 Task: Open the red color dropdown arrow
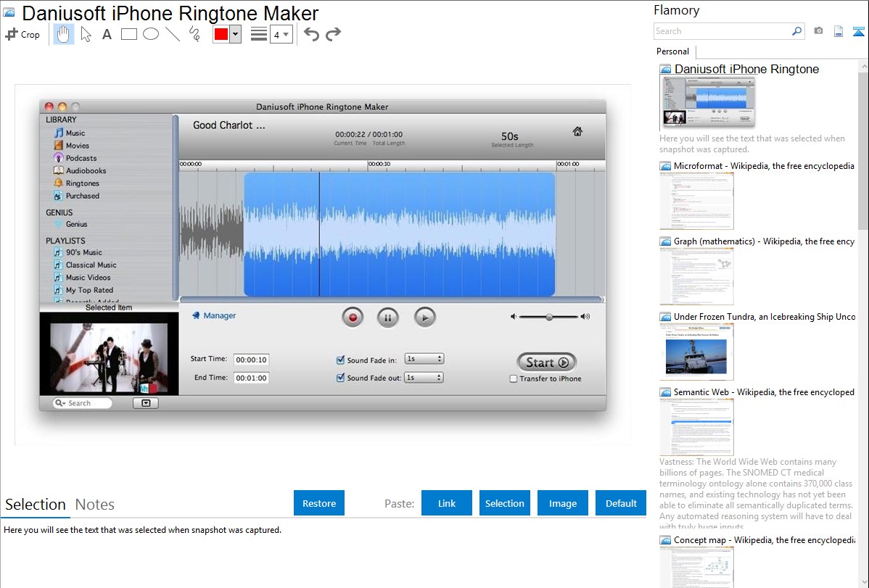(235, 34)
